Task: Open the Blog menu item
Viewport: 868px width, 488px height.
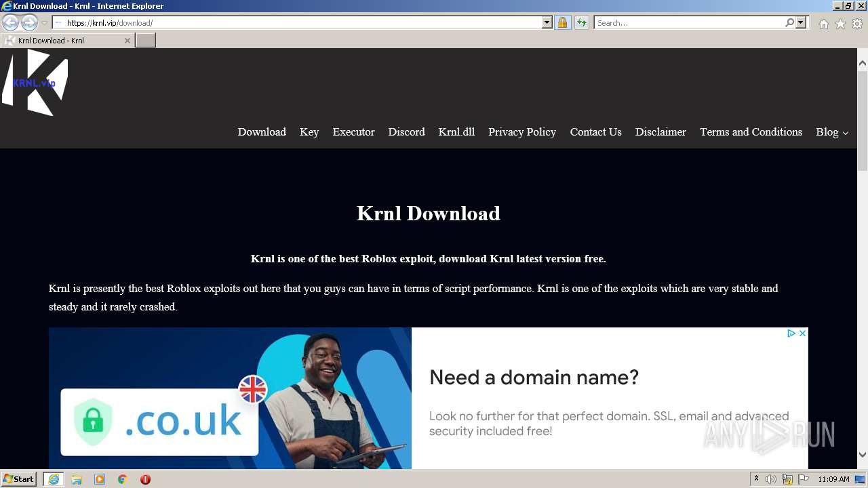Action: [x=827, y=132]
